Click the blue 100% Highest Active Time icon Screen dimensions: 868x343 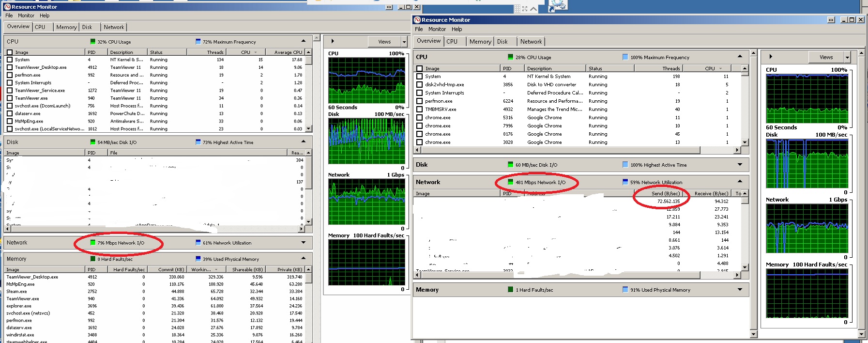click(625, 165)
